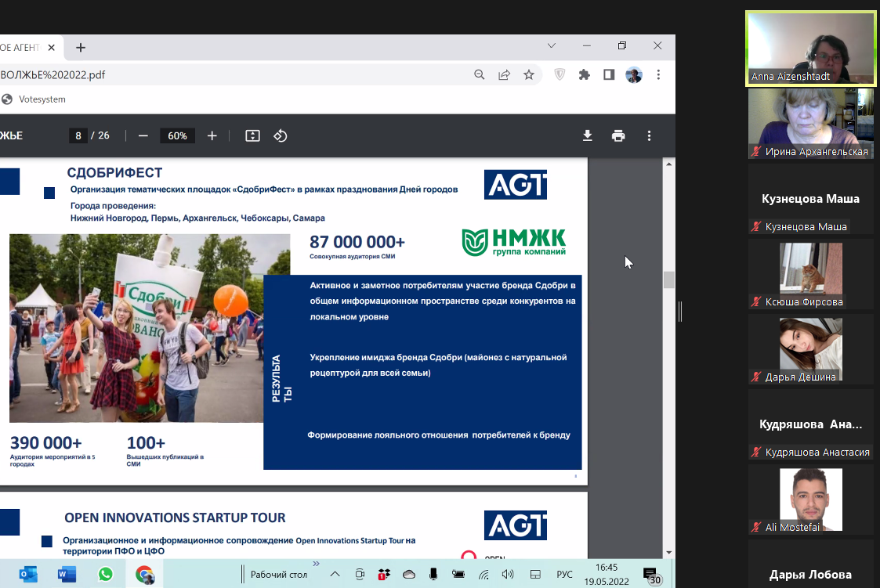Click the 100+ publications figure
The width and height of the screenshot is (880, 588).
pos(146,443)
